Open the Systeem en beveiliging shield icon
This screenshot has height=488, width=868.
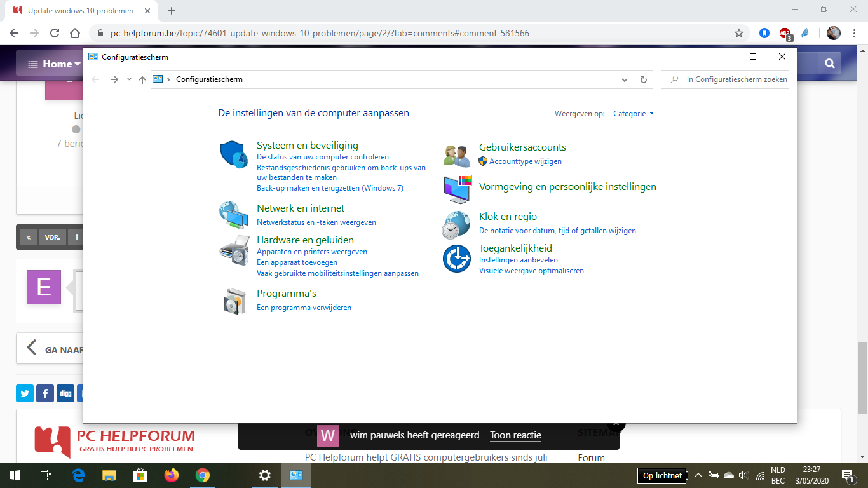(234, 155)
